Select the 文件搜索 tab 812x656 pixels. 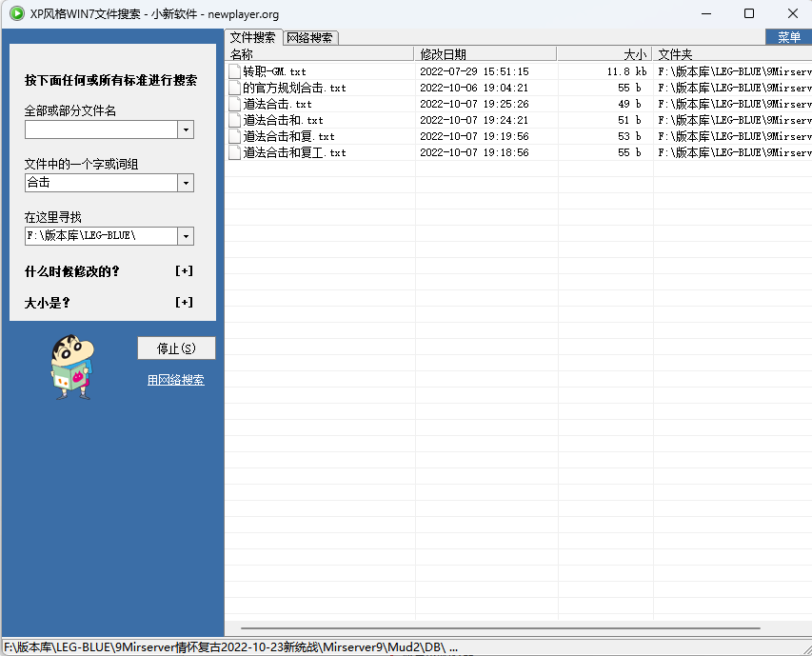(x=253, y=38)
